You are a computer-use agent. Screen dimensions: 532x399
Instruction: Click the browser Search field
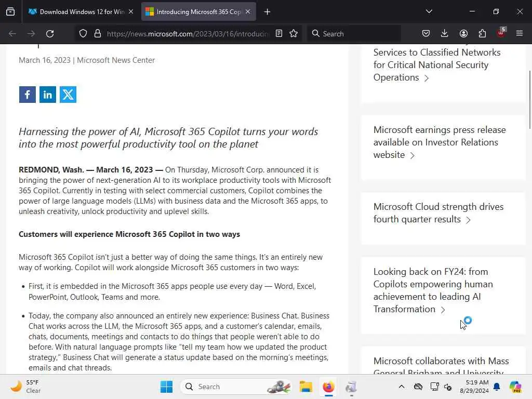click(x=353, y=34)
